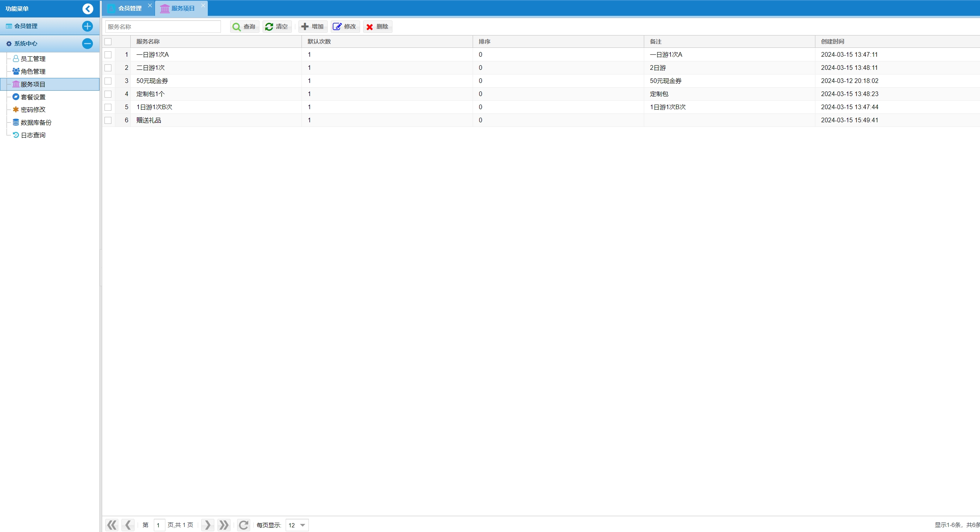
Task: Click the 日志查询 history icon
Action: point(16,135)
